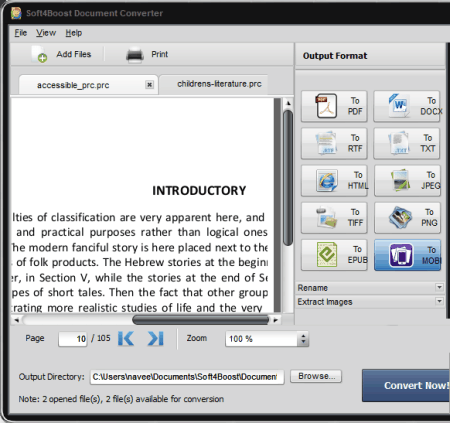Click the scroll right arrow of preview
The image size is (450, 423).
275,320
